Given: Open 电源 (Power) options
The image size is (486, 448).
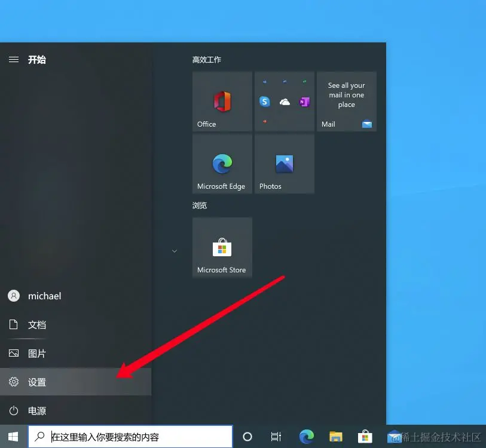Looking at the screenshot, I should 76,410.
